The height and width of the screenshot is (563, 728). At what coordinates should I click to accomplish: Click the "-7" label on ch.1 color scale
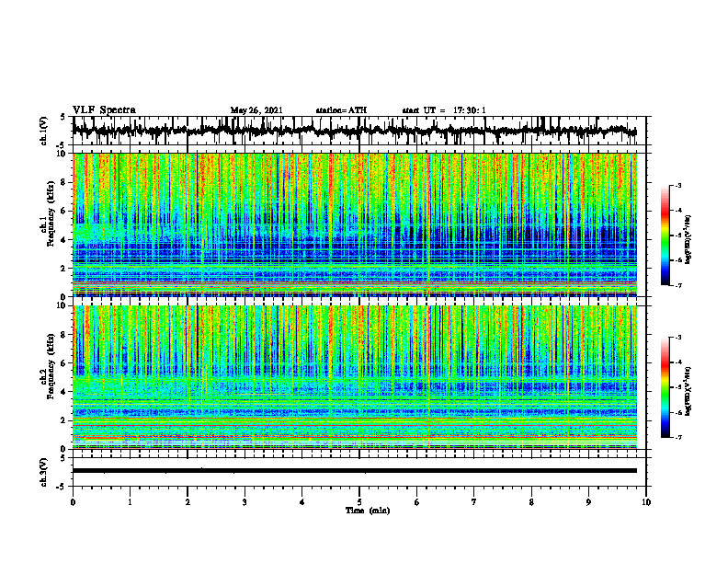coord(678,285)
